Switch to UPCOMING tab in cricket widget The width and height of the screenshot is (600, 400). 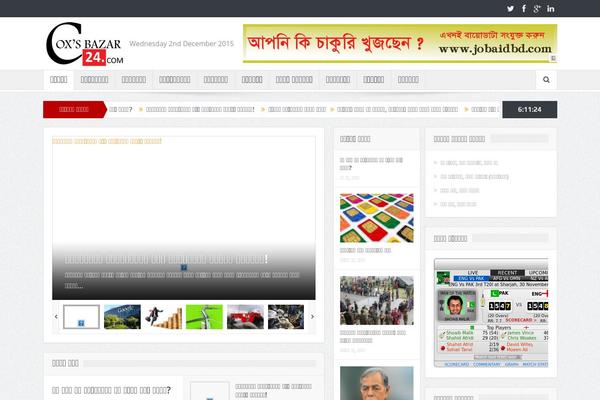[x=538, y=273]
